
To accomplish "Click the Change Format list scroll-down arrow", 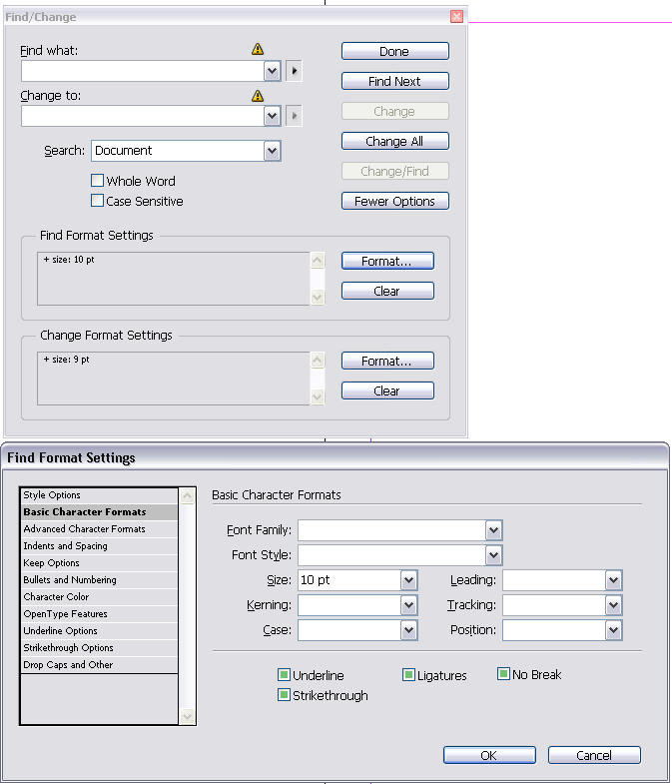I will click(x=318, y=397).
